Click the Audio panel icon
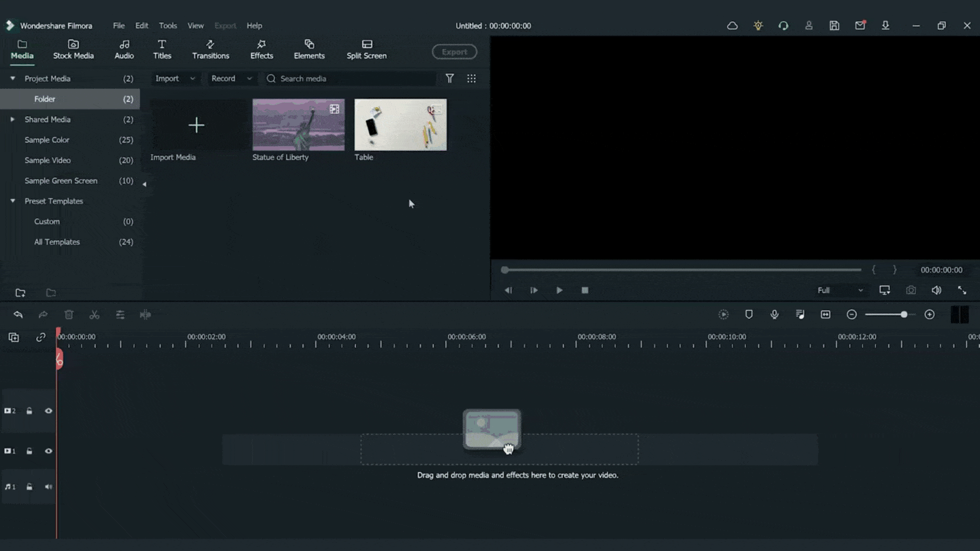The width and height of the screenshot is (980, 551). click(x=124, y=49)
